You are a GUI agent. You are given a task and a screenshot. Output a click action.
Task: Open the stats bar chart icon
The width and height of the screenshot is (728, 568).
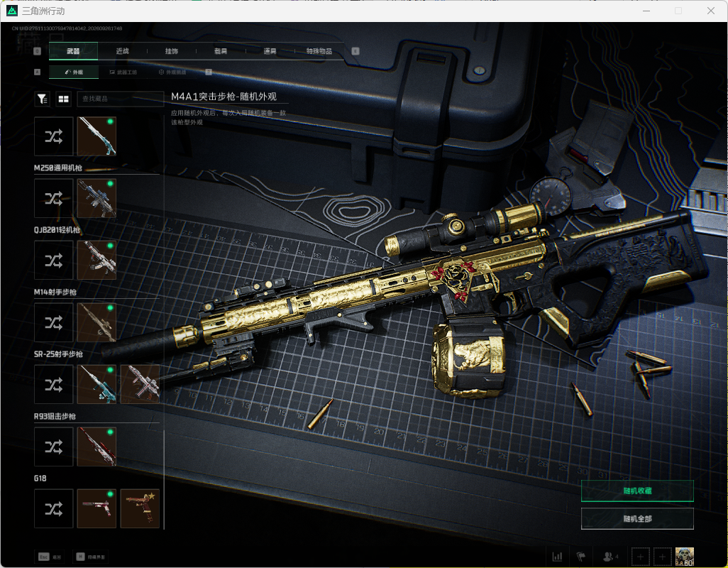[x=557, y=557]
